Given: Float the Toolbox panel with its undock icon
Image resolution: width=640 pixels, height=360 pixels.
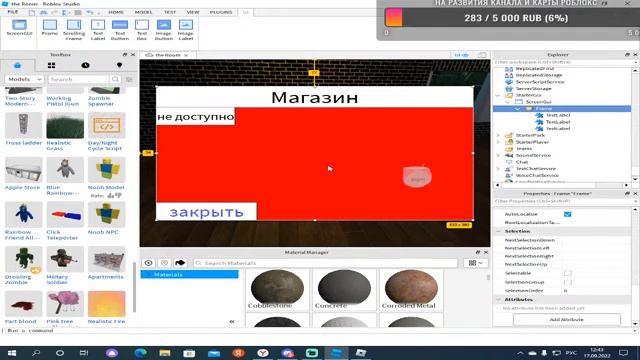Looking at the screenshot, I should click(125, 54).
